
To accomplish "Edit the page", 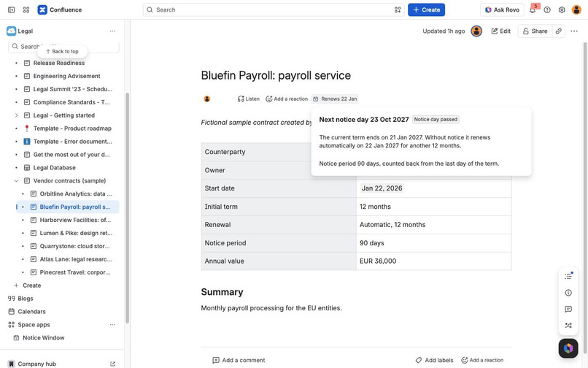I will point(501,31).
